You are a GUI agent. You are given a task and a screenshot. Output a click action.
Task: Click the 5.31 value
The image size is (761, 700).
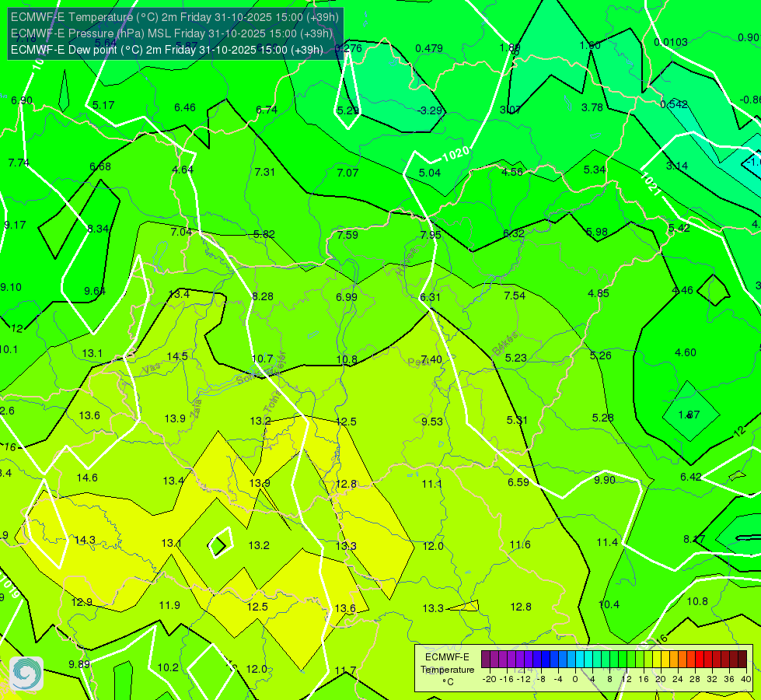[x=517, y=420]
